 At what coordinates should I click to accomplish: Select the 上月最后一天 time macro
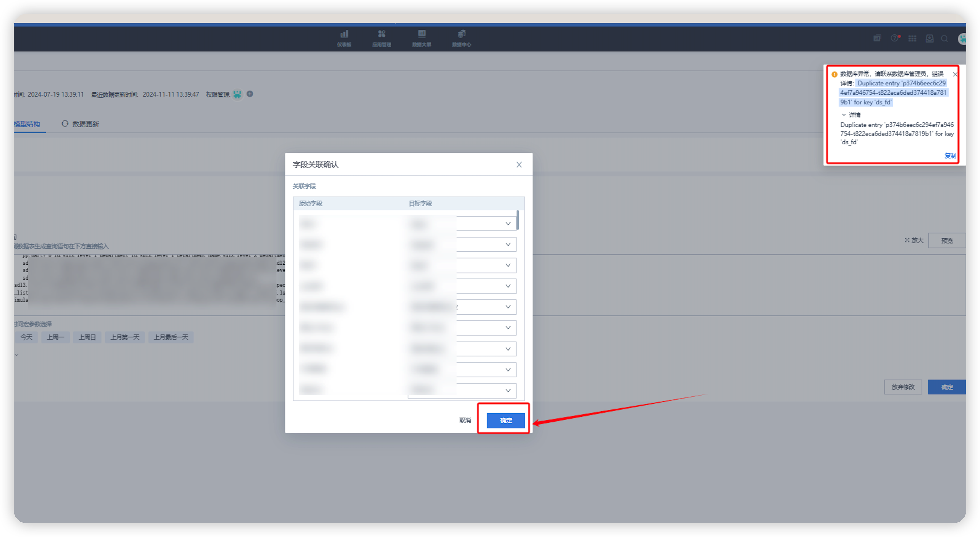point(170,337)
